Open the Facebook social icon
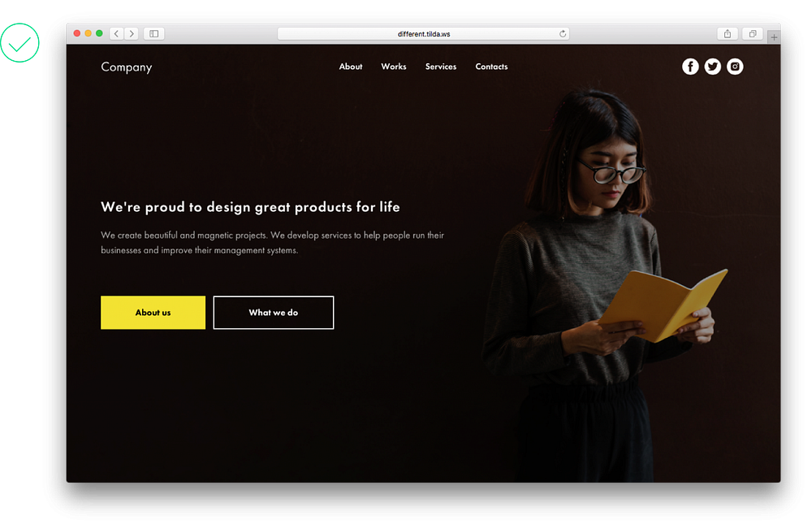812x527 pixels. [689, 67]
